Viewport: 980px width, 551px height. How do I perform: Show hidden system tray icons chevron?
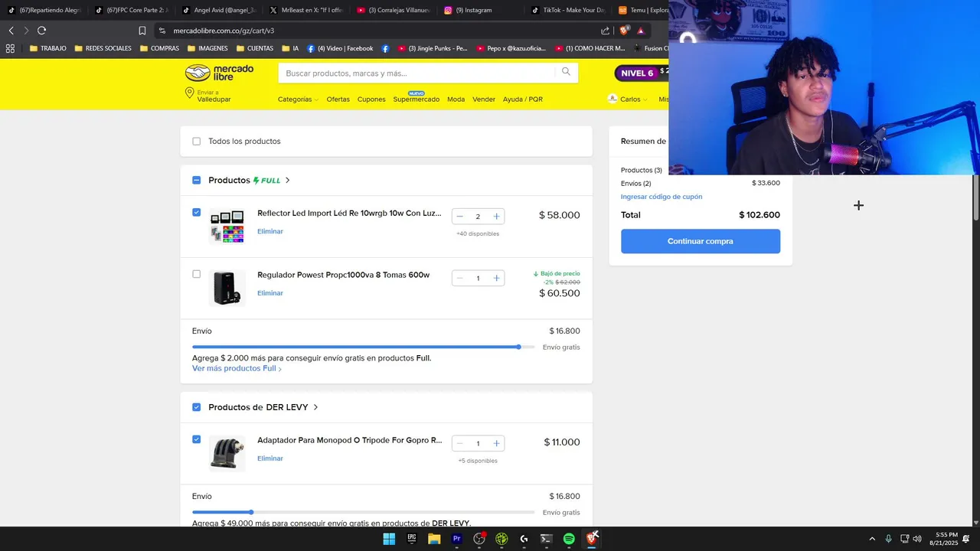(x=871, y=539)
